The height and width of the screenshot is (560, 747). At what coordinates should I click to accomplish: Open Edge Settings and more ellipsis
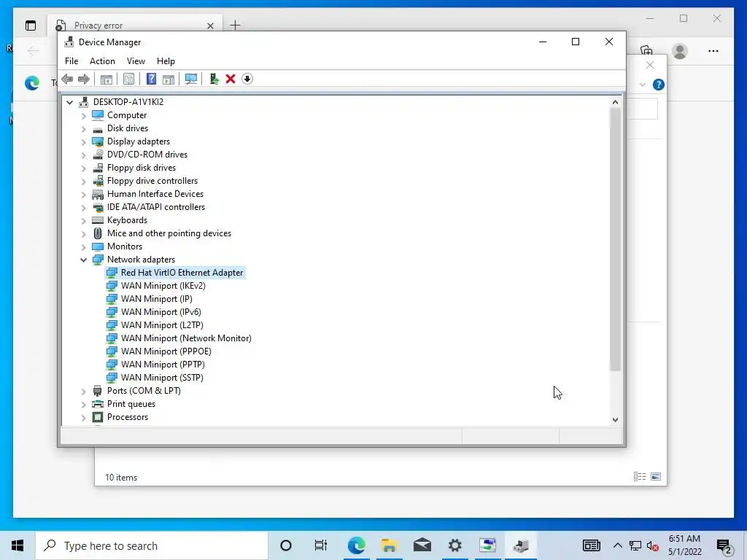click(713, 51)
